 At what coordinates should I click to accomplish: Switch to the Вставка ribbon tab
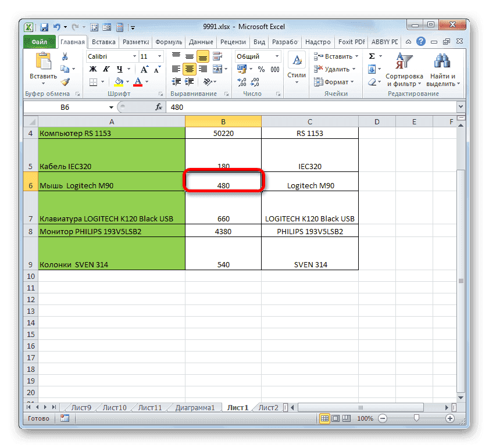(103, 41)
